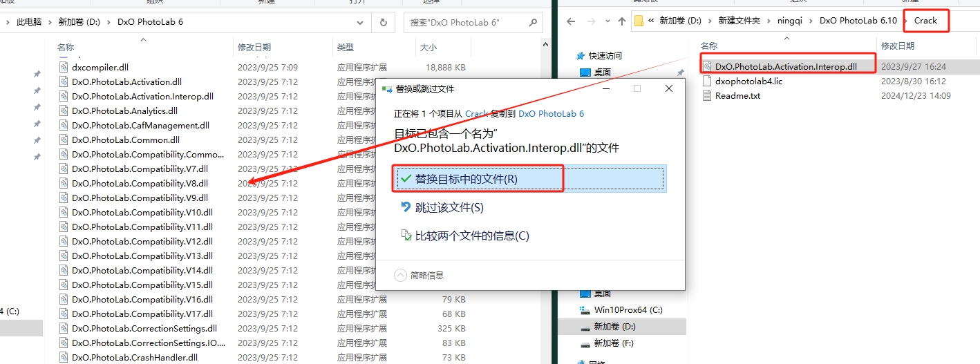Expand the chevron after 此电脑 in breadcrumb

pyautogui.click(x=50, y=22)
